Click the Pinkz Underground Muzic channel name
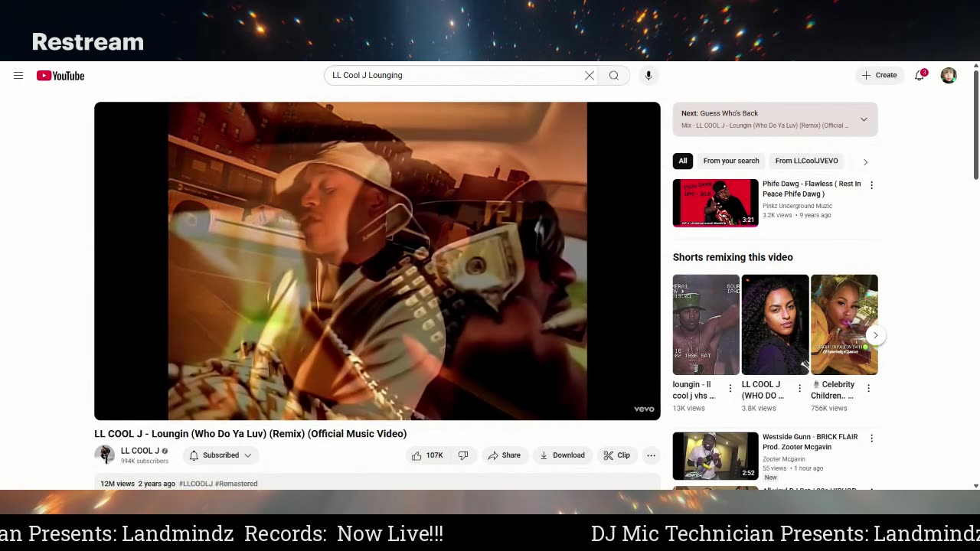Screen dimensions: 980x551 click(797, 206)
